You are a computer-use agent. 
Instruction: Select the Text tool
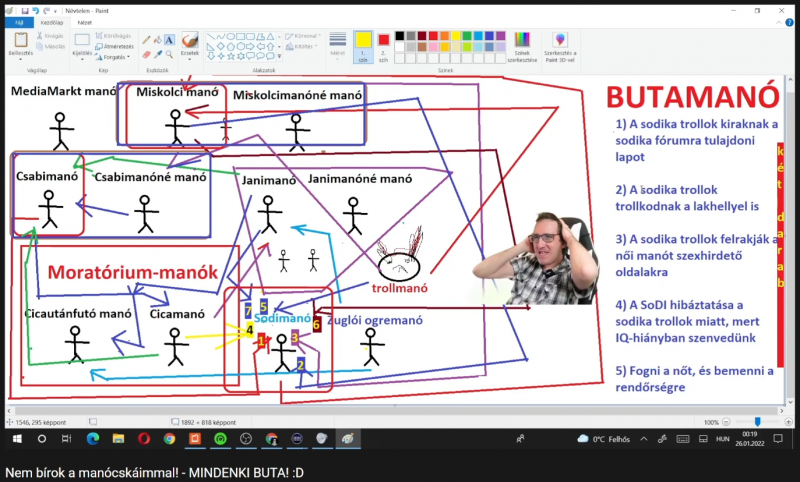click(169, 40)
